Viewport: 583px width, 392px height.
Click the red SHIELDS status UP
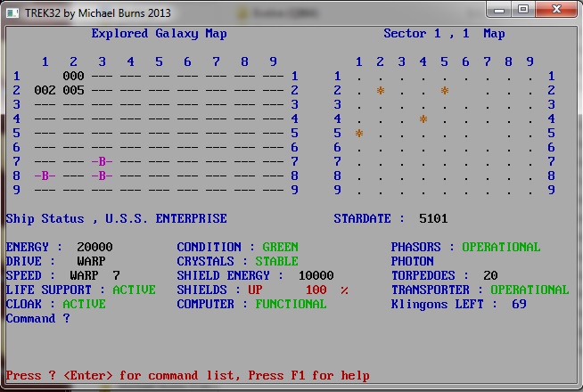(x=255, y=290)
